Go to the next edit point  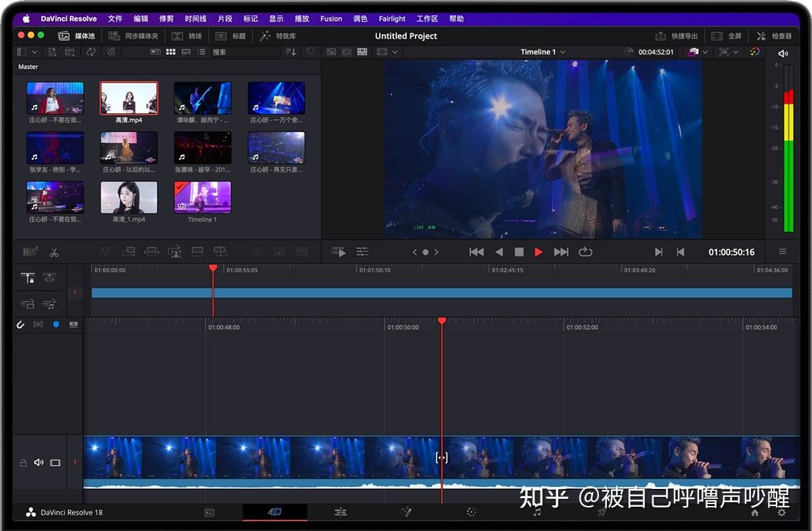(659, 252)
